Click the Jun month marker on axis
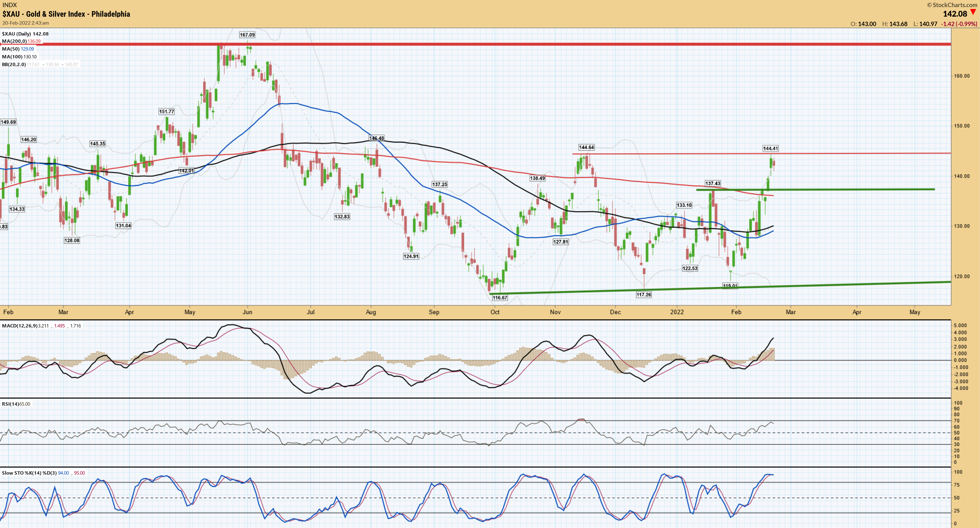Image resolution: width=980 pixels, height=528 pixels. click(247, 312)
